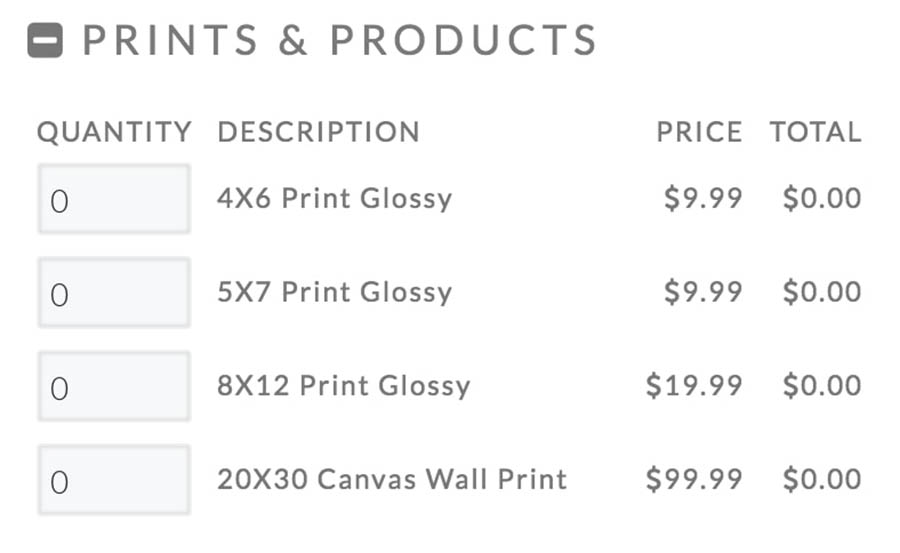The height and width of the screenshot is (553, 900).
Task: Click the Price column header
Action: (699, 132)
